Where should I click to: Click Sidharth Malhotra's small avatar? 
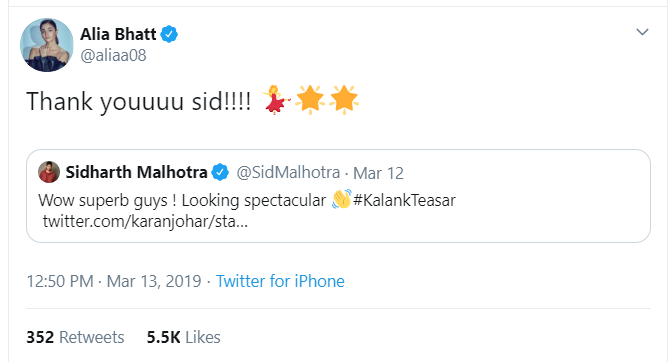(49, 172)
